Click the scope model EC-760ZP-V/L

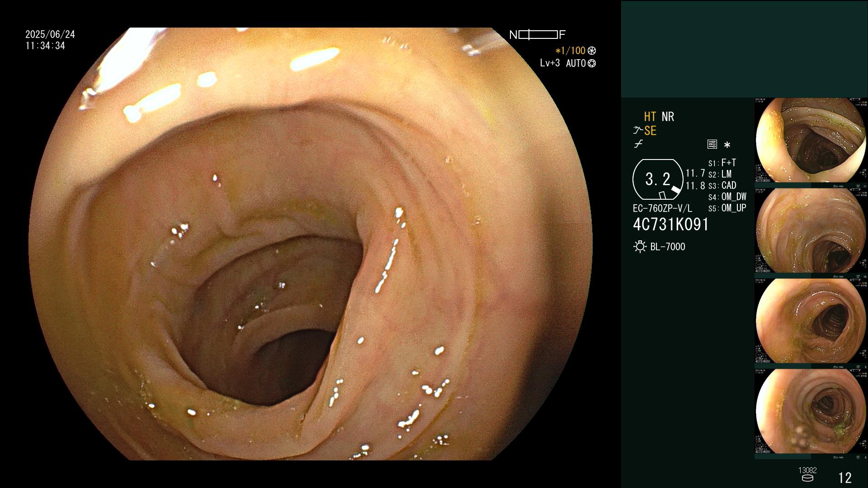(662, 208)
